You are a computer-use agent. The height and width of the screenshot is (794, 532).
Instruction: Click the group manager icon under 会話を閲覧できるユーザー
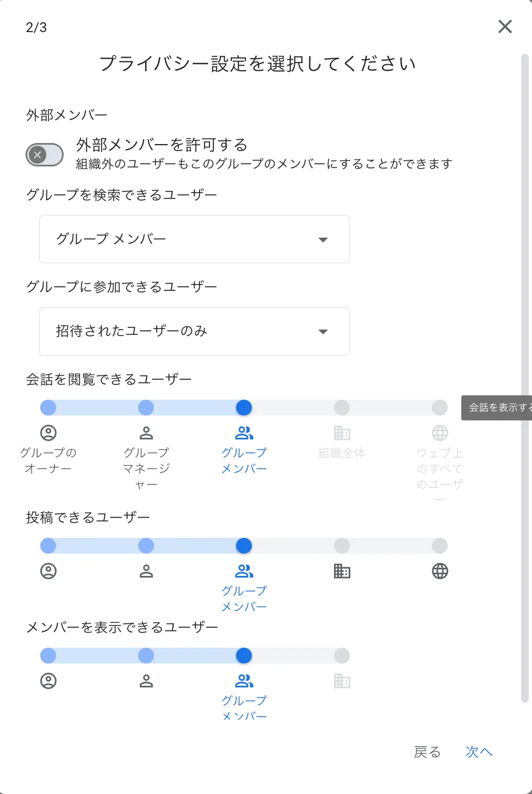[x=146, y=433]
